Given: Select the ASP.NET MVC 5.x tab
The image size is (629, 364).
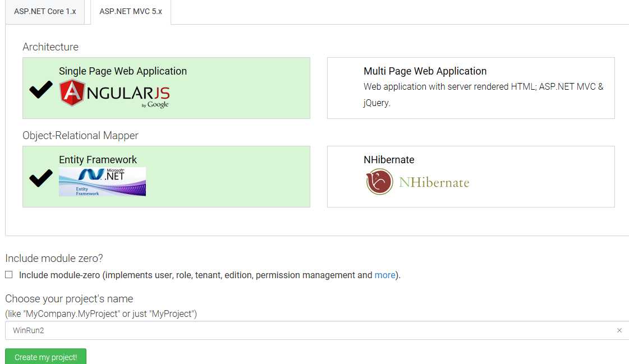Looking at the screenshot, I should click(131, 12).
